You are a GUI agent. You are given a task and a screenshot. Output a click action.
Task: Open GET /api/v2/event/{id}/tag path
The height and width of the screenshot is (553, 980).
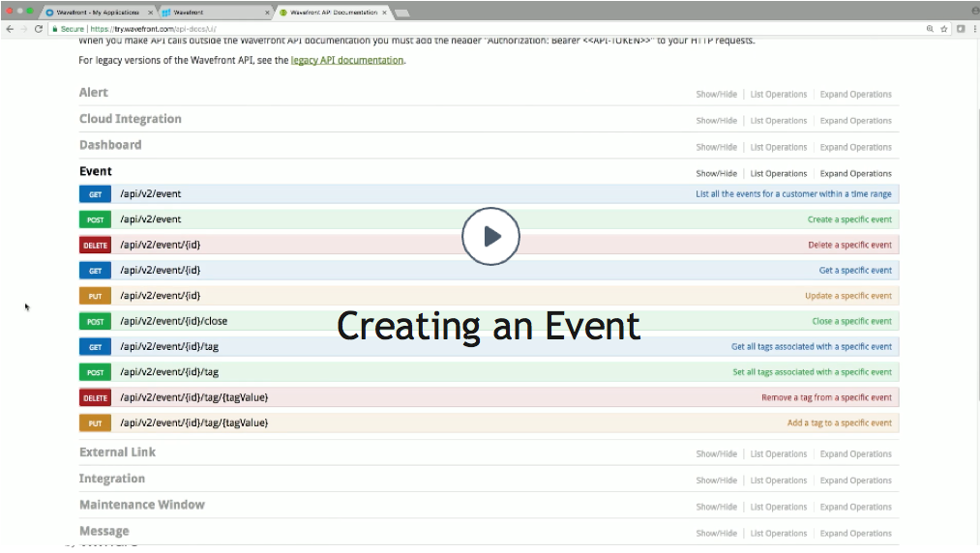pyautogui.click(x=169, y=347)
